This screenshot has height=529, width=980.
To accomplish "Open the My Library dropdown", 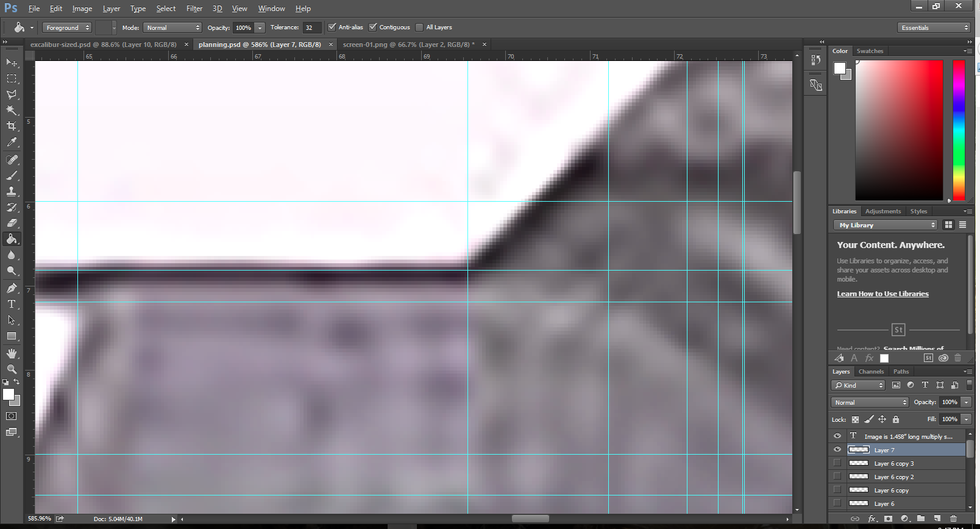I will tap(885, 225).
